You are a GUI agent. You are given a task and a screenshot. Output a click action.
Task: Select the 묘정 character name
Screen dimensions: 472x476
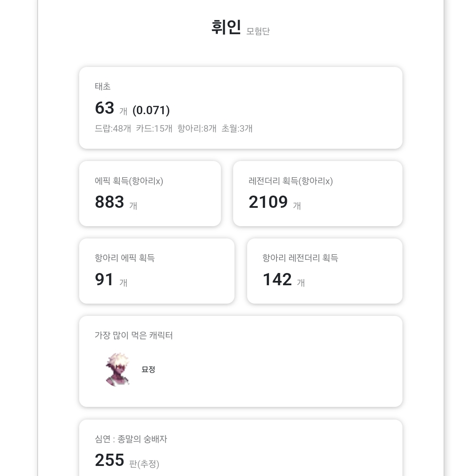[148, 369]
